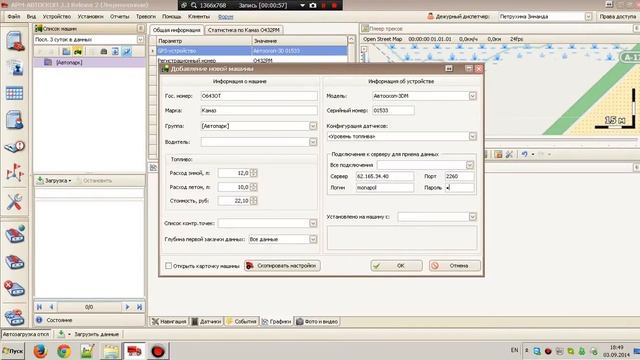This screenshot has height=360, width=640.
Task: Click the Марка input field
Action: (259, 110)
